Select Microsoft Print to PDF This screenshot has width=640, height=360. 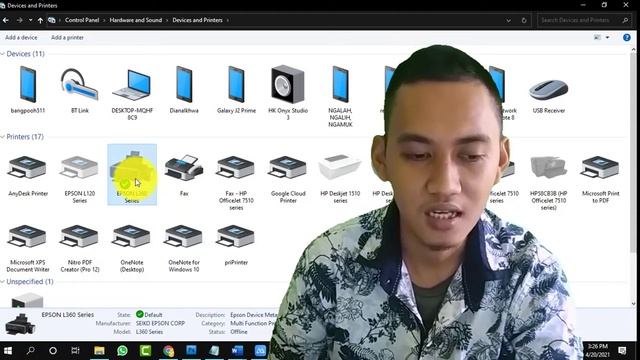click(x=600, y=179)
